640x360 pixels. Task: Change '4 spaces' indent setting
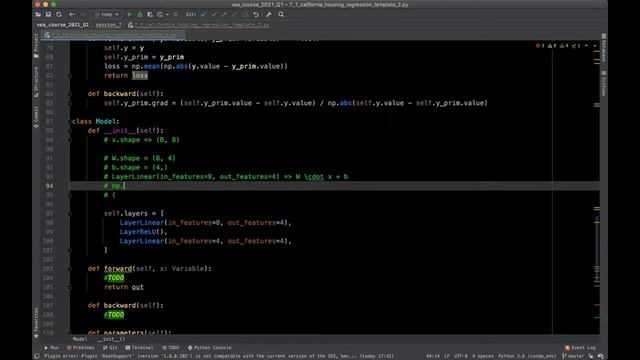click(482, 356)
